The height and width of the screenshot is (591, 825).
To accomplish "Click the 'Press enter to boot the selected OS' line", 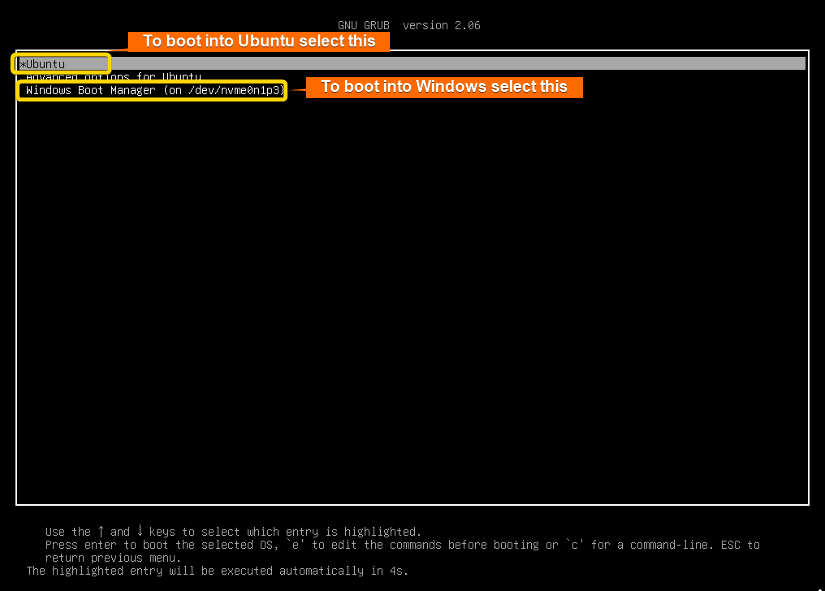I will 402,545.
